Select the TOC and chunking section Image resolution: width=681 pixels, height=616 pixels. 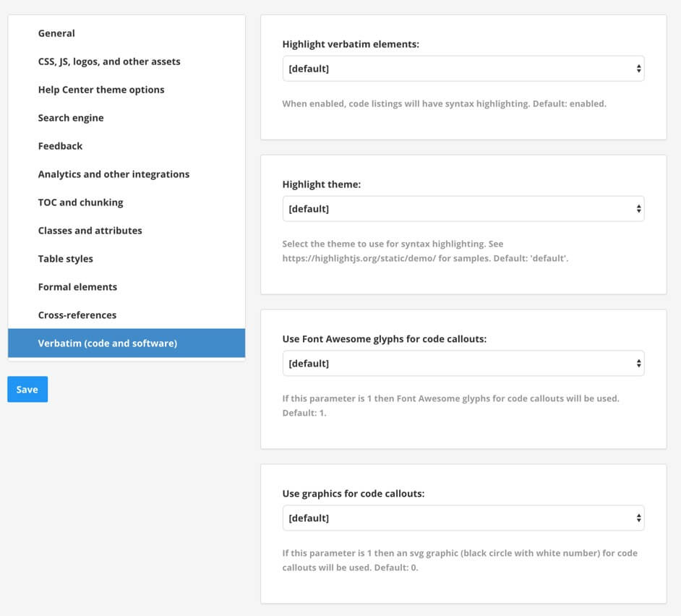[x=80, y=202]
